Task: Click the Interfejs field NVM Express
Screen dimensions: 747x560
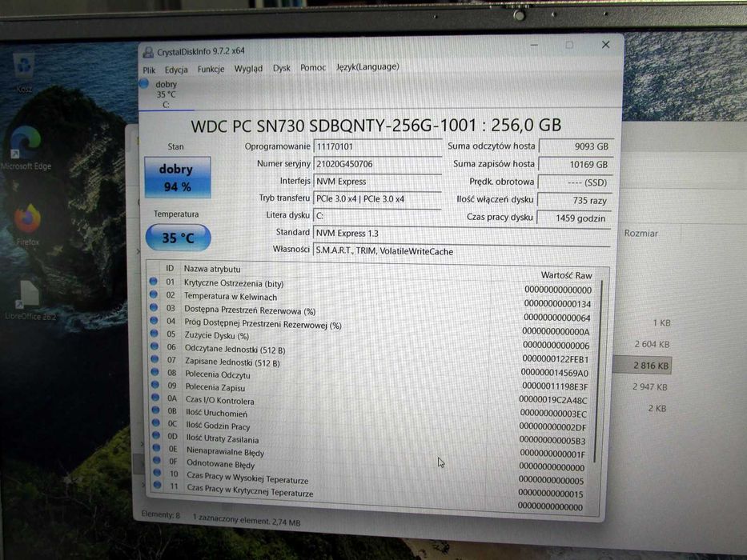Action: 377,182
